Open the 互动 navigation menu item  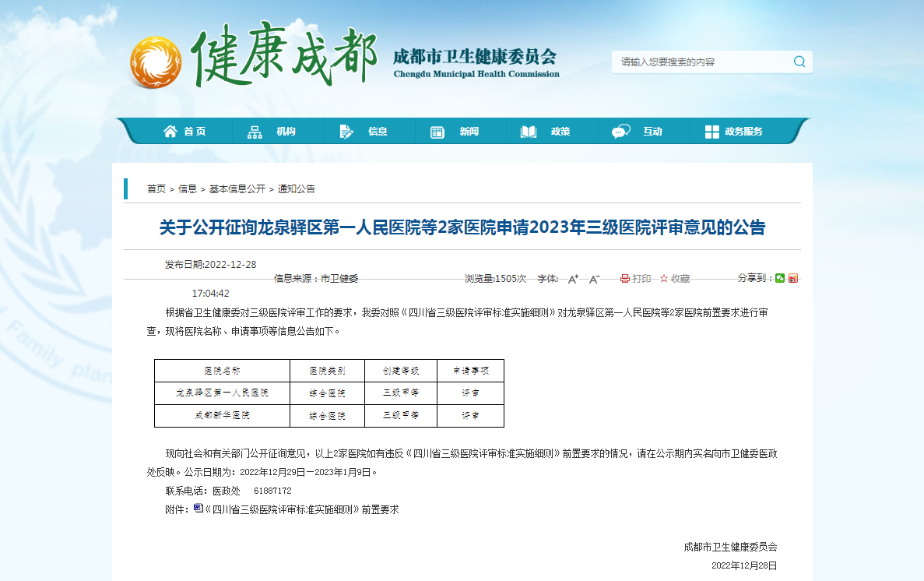coord(638,132)
